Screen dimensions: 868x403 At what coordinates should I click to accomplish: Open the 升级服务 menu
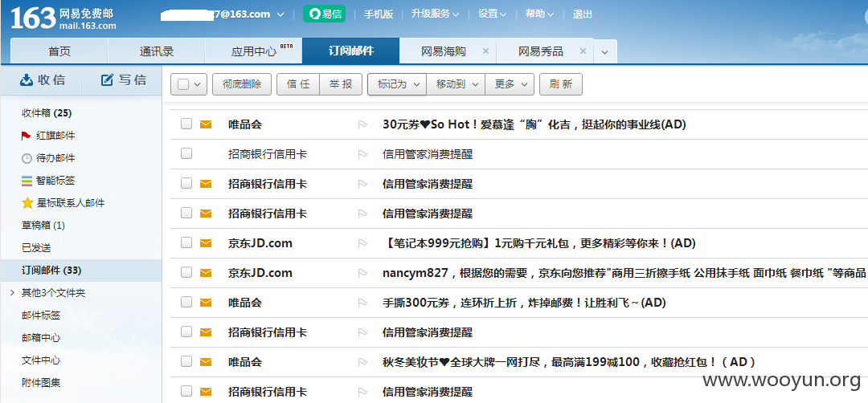point(435,14)
